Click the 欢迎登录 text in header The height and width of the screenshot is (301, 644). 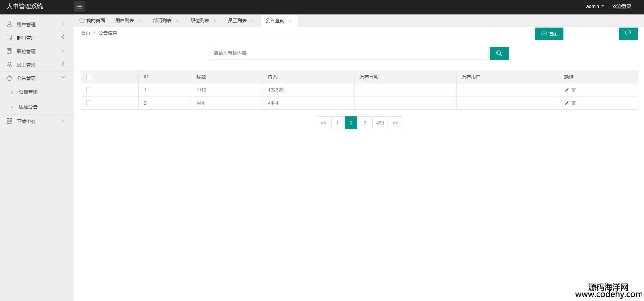click(x=622, y=6)
